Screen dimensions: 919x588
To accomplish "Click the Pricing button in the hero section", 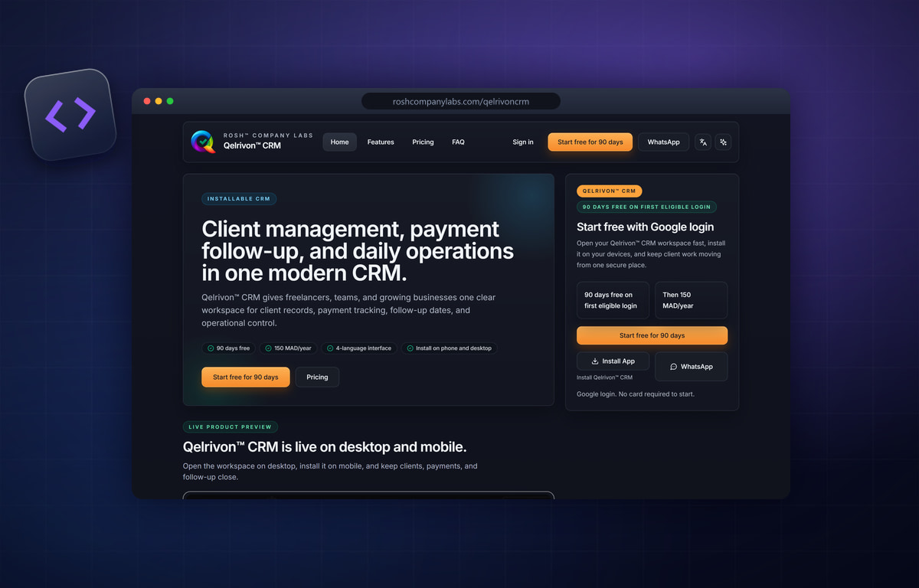I will click(317, 377).
